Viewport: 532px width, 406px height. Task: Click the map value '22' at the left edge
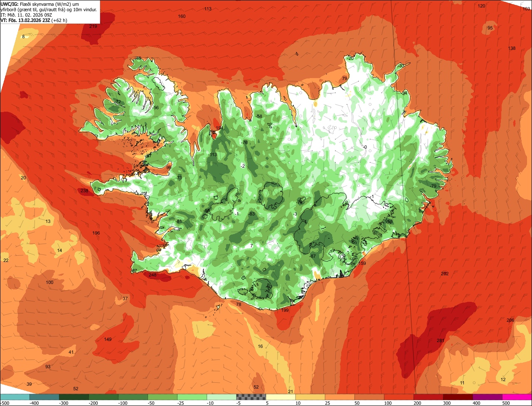(6, 260)
